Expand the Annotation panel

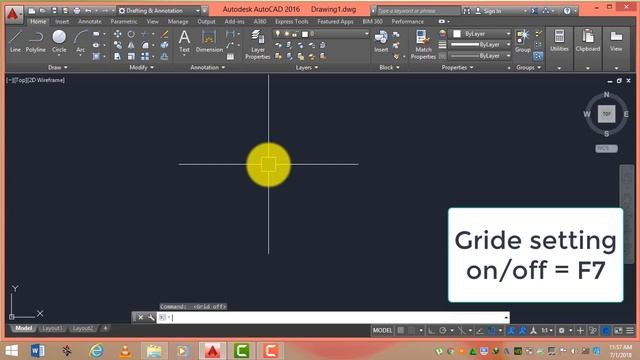(208, 67)
